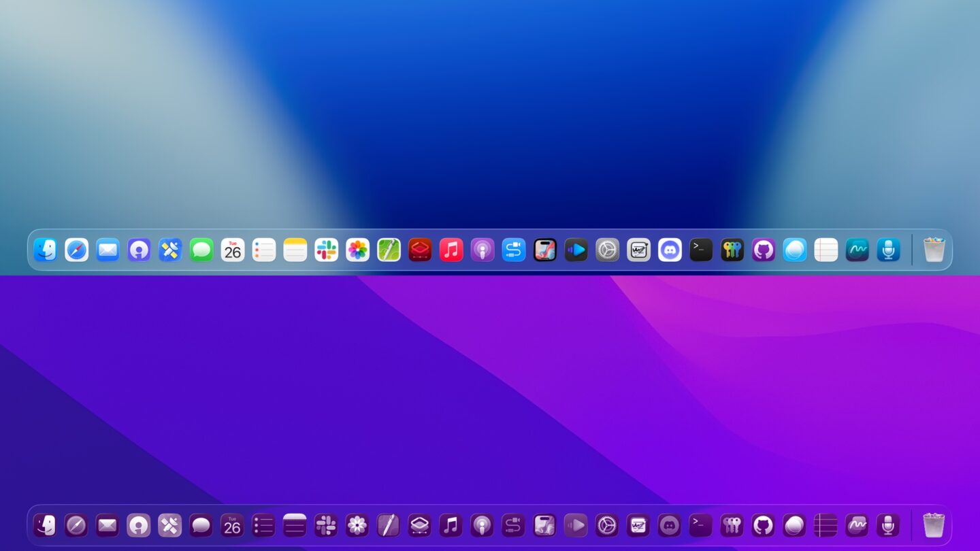This screenshot has height=551, width=980.
Task: Open colorful Photos flower in full-color dock
Action: click(357, 250)
